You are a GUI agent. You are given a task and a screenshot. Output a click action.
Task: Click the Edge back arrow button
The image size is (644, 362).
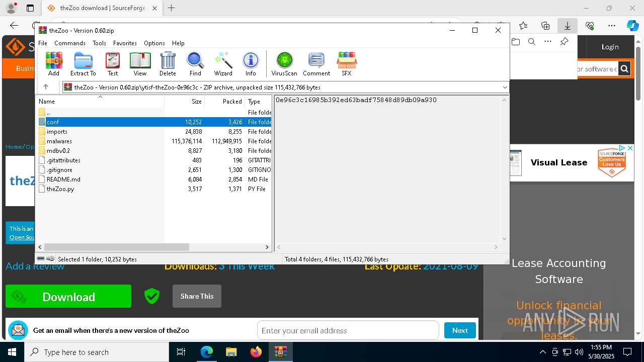pos(14,26)
